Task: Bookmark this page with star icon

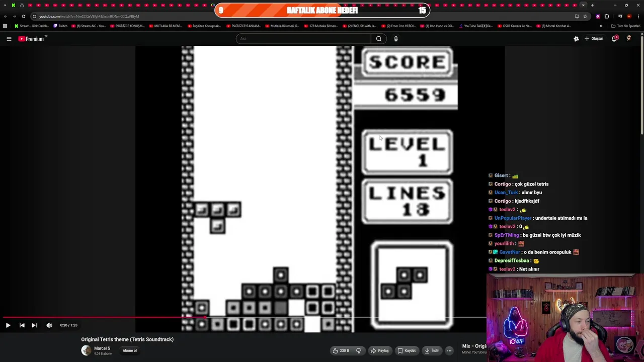Action: 585,16
